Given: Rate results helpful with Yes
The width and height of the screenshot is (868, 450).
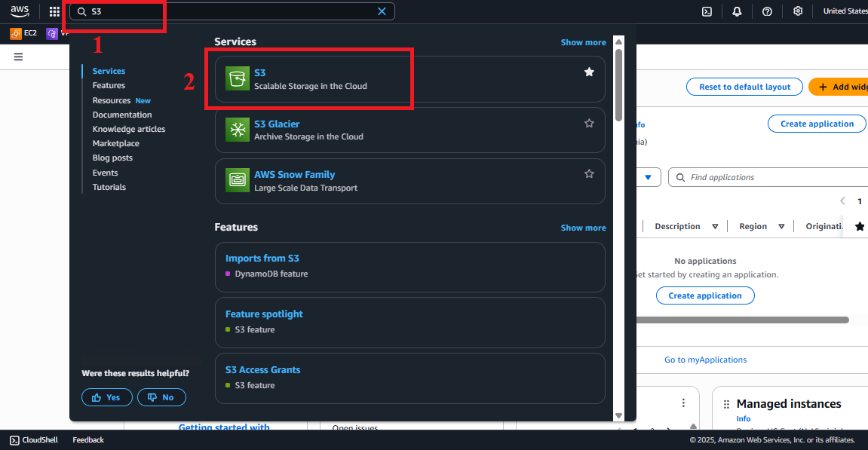Looking at the screenshot, I should [107, 397].
